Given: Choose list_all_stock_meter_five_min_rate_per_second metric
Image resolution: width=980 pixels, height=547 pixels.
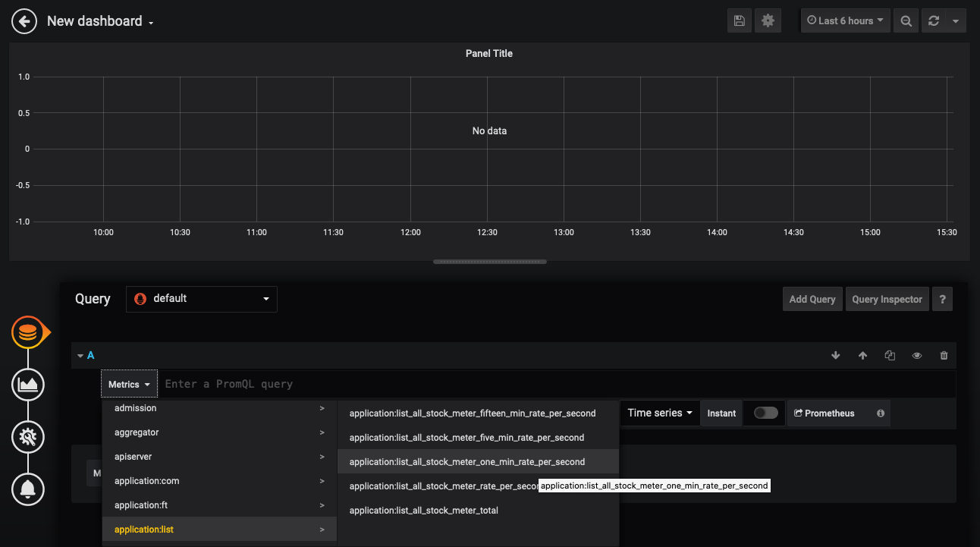Looking at the screenshot, I should coord(478,438).
